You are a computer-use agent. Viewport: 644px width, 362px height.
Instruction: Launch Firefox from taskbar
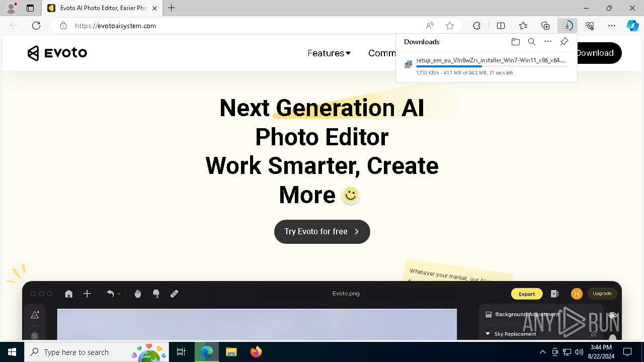point(256,352)
